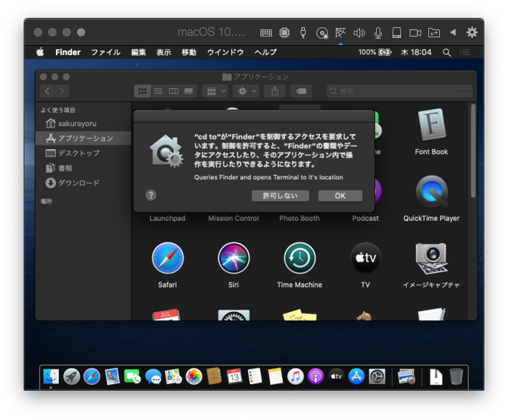Switch Finder to column view
Image resolution: width=508 pixels, height=420 pixels.
point(174,91)
